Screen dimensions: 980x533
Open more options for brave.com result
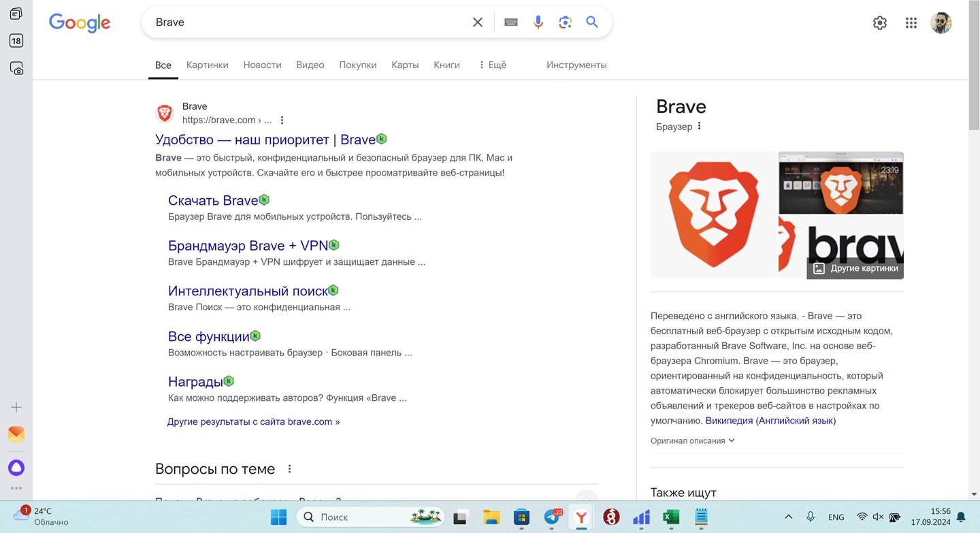click(282, 120)
